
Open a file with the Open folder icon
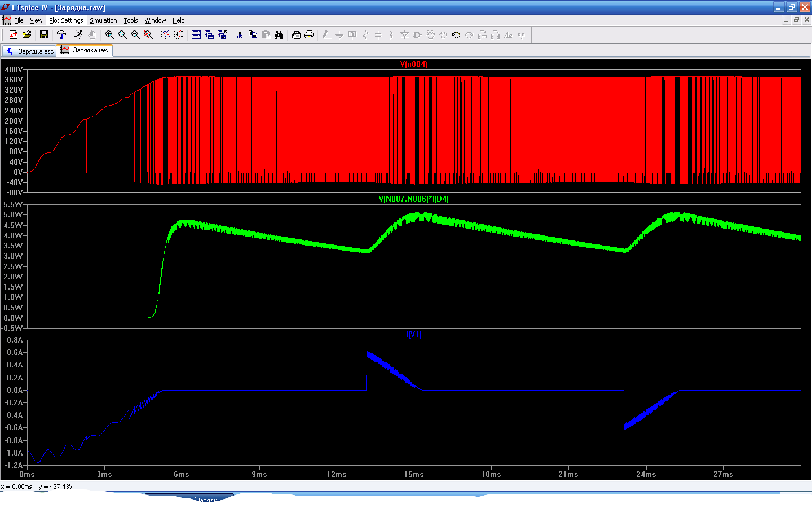[x=27, y=35]
